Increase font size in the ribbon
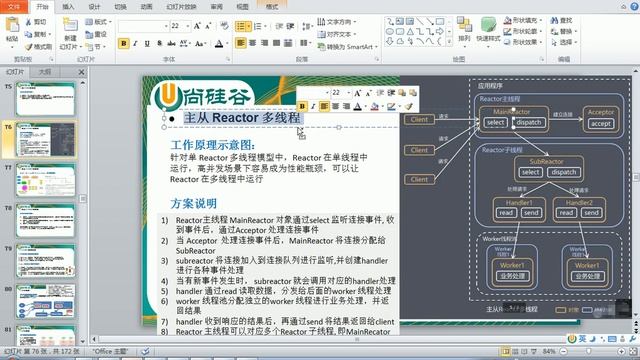 197,26
